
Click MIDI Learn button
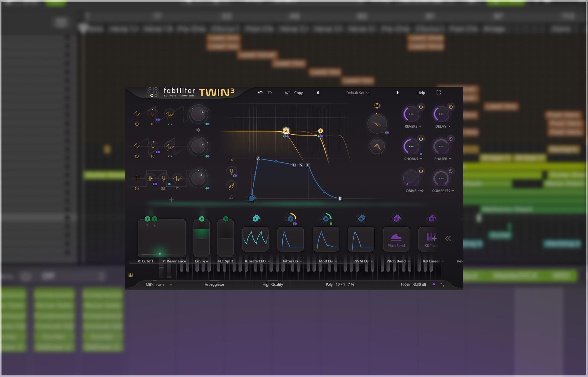[155, 285]
